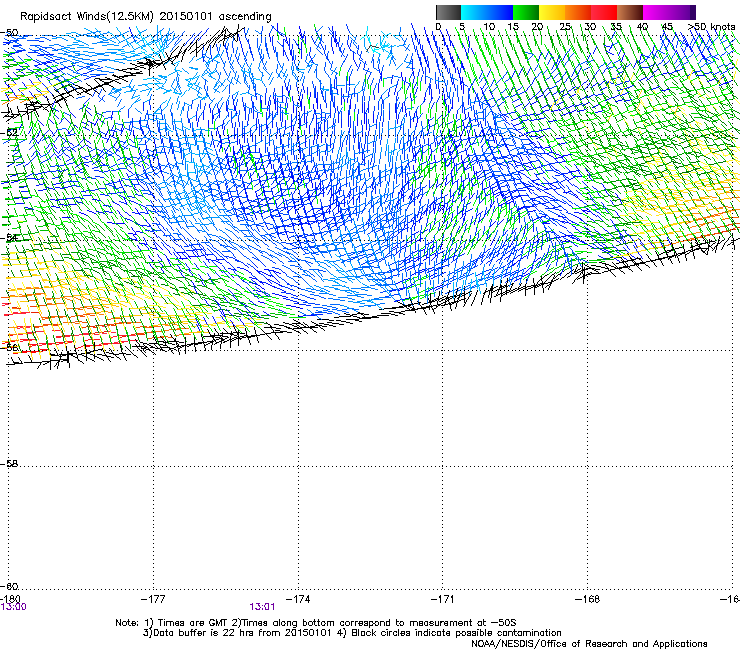Click the 'Data buffer is 22 hrs' note
740x650 pixels.
point(352,633)
